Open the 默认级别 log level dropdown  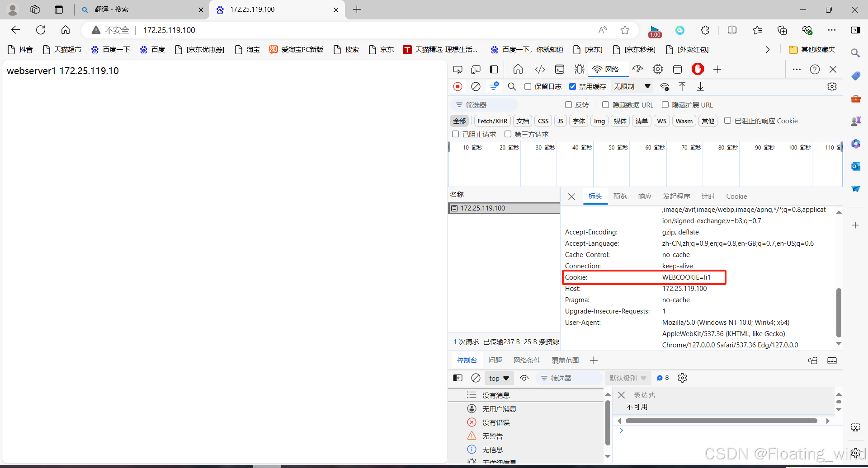click(x=627, y=379)
